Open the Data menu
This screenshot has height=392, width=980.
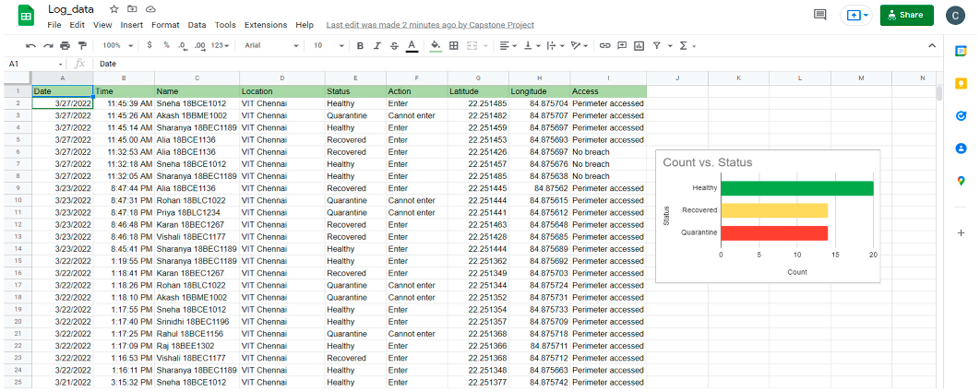pos(197,25)
